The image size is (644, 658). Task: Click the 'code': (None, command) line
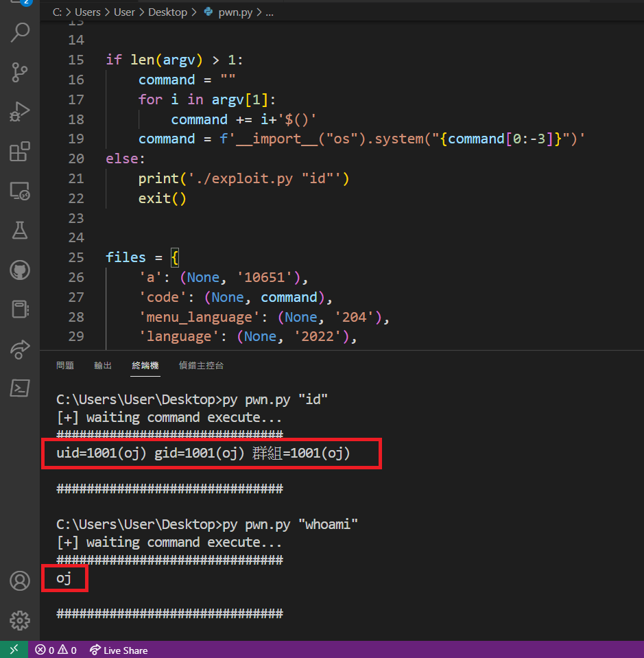coord(235,297)
